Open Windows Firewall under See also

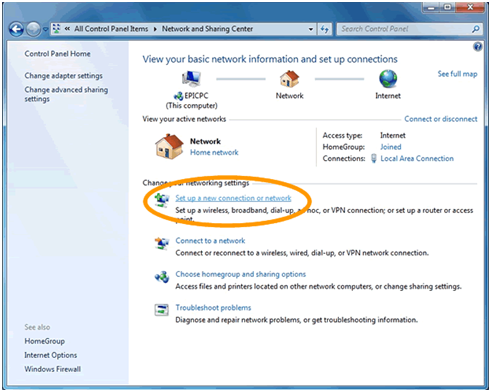tap(52, 369)
